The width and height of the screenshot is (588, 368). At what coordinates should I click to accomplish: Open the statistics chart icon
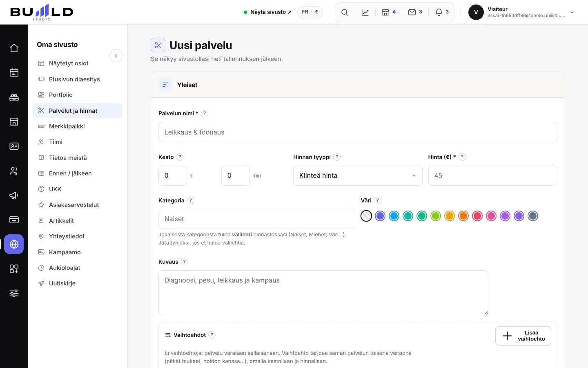365,12
